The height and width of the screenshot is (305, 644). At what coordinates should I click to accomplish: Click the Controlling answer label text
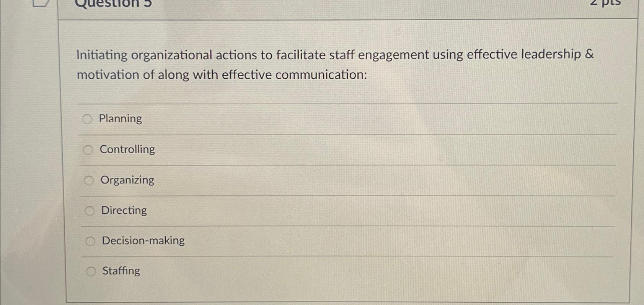[127, 149]
